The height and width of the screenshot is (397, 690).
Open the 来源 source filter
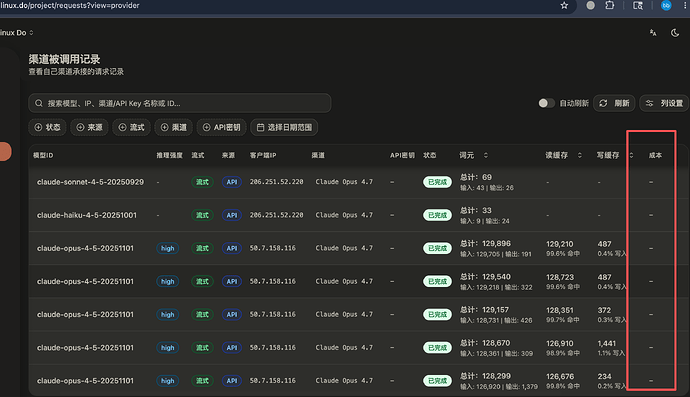click(x=89, y=127)
